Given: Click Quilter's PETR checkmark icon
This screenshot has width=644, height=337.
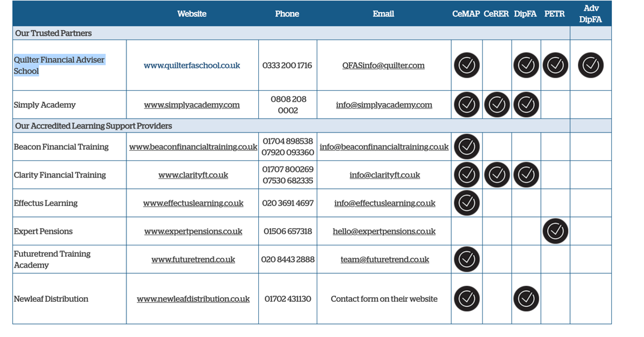Looking at the screenshot, I should coord(555,65).
